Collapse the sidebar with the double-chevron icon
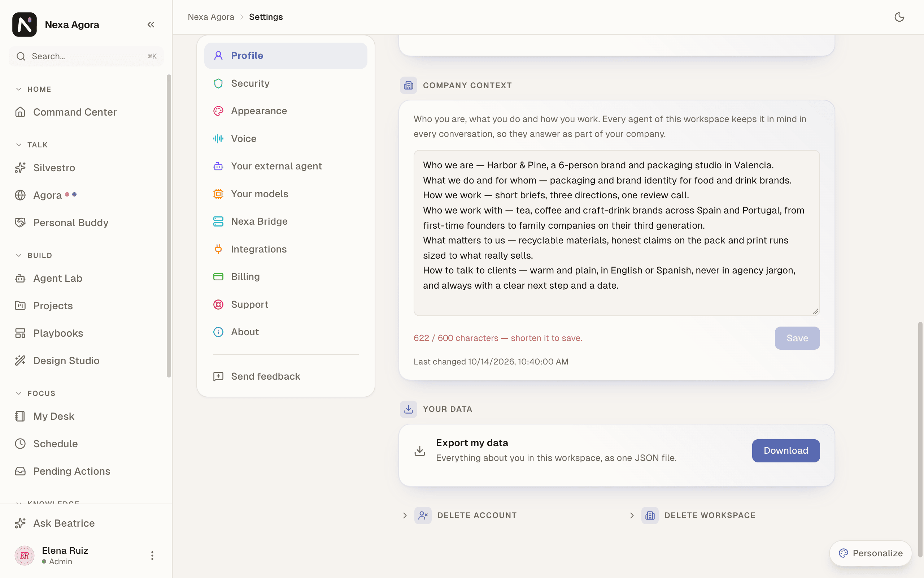Screen dimensions: 924x578 point(151,25)
